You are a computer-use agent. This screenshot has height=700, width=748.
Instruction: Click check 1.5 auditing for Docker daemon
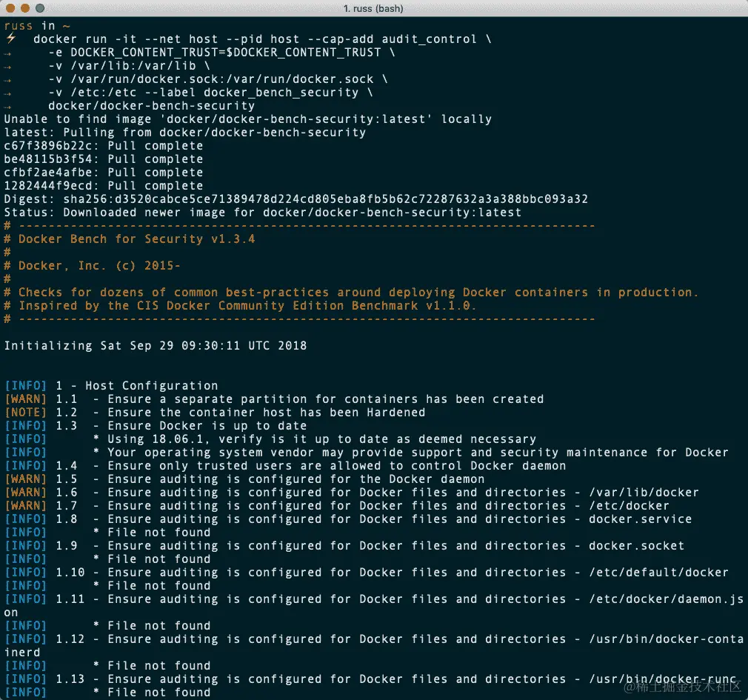coord(295,479)
